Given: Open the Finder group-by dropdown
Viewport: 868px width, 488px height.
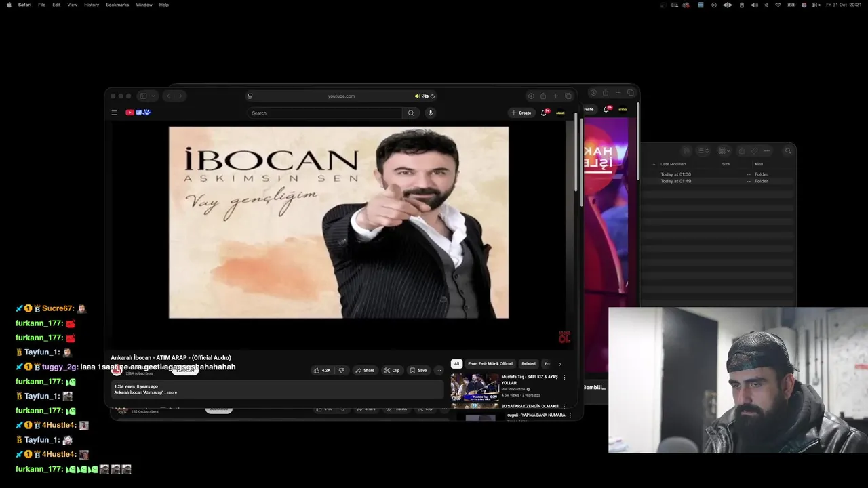Looking at the screenshot, I should [724, 151].
